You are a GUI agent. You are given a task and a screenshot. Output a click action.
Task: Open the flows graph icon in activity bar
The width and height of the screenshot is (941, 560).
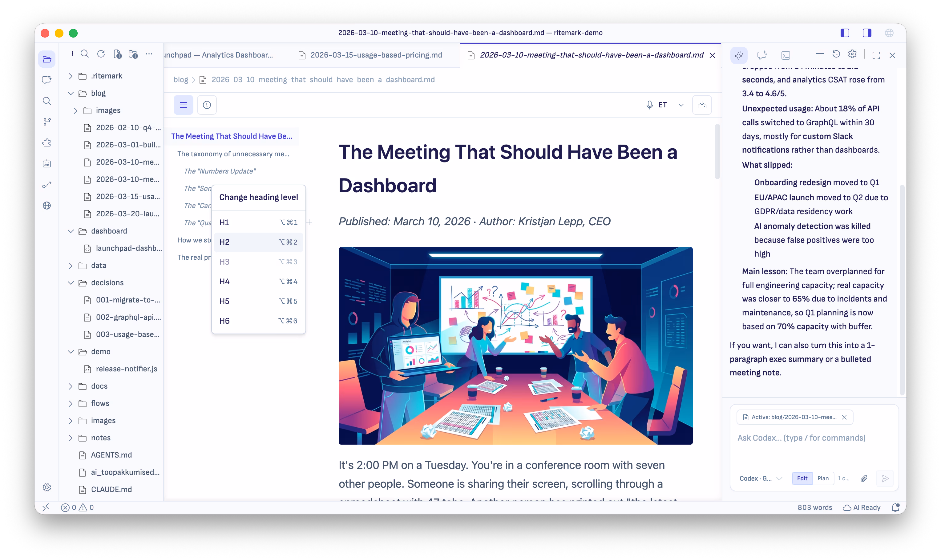point(47,185)
